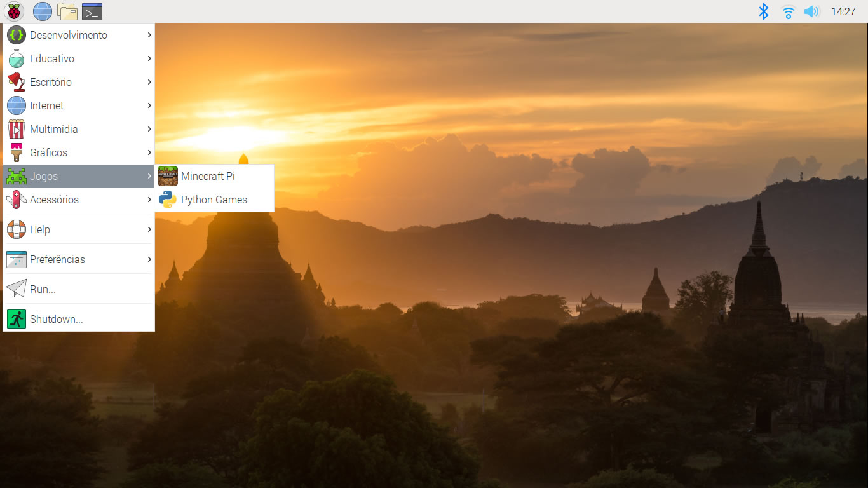868x488 pixels.
Task: Click the Shutdown running man icon
Action: [17, 319]
